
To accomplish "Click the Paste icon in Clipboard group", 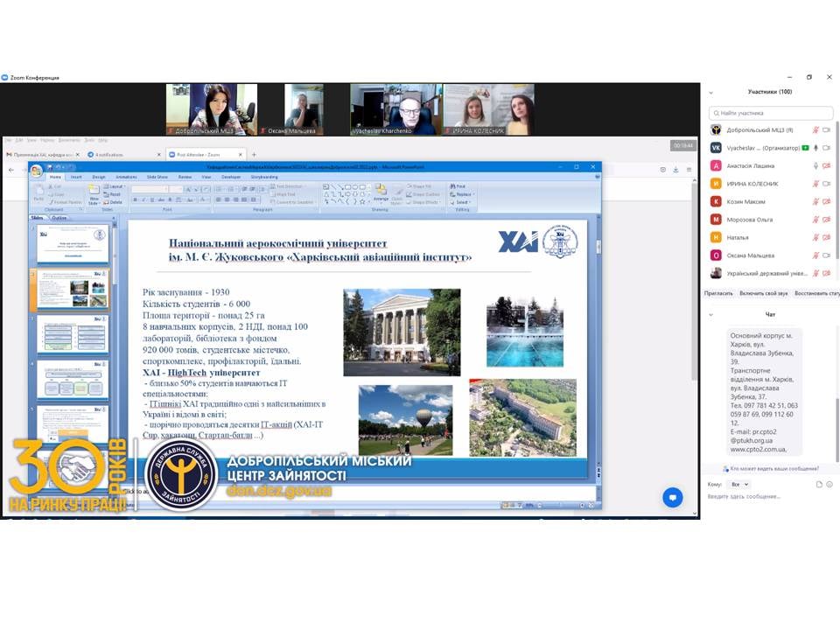I will [x=38, y=192].
